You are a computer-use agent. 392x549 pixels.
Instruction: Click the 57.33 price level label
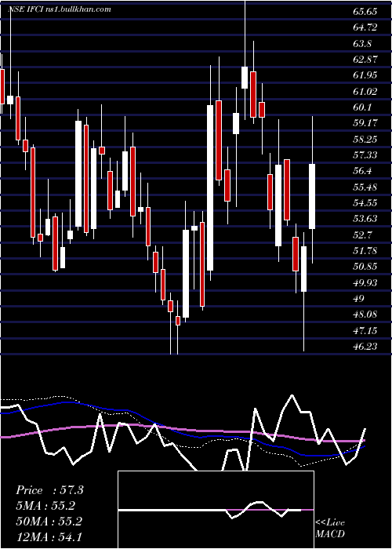(365, 155)
